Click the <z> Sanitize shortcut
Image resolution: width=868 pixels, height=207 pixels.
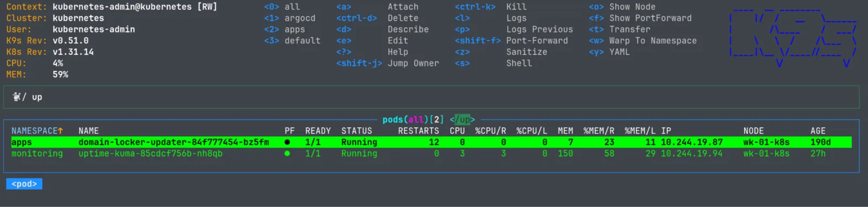click(501, 52)
